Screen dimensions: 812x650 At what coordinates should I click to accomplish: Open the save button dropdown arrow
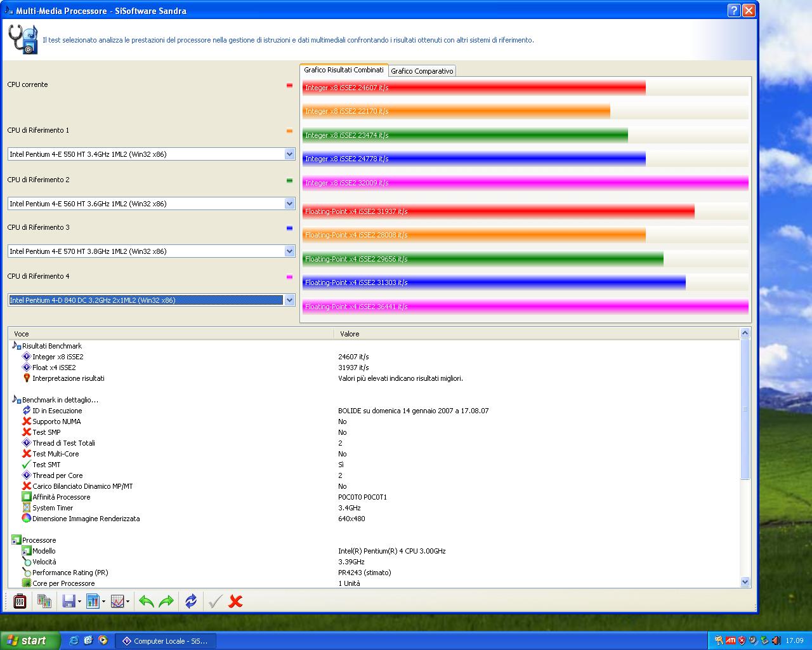[79, 601]
